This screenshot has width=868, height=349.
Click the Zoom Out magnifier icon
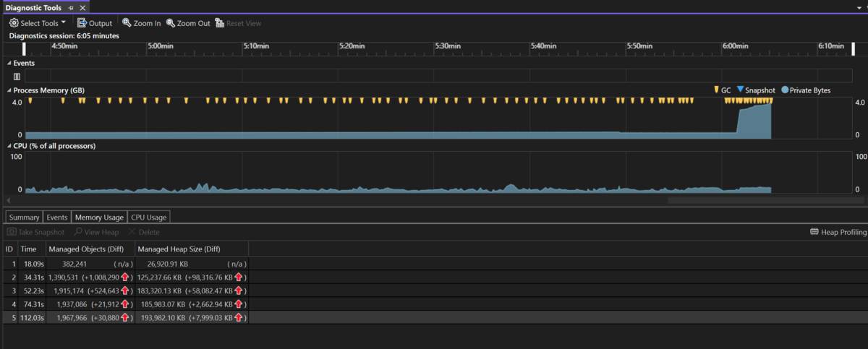(x=171, y=23)
